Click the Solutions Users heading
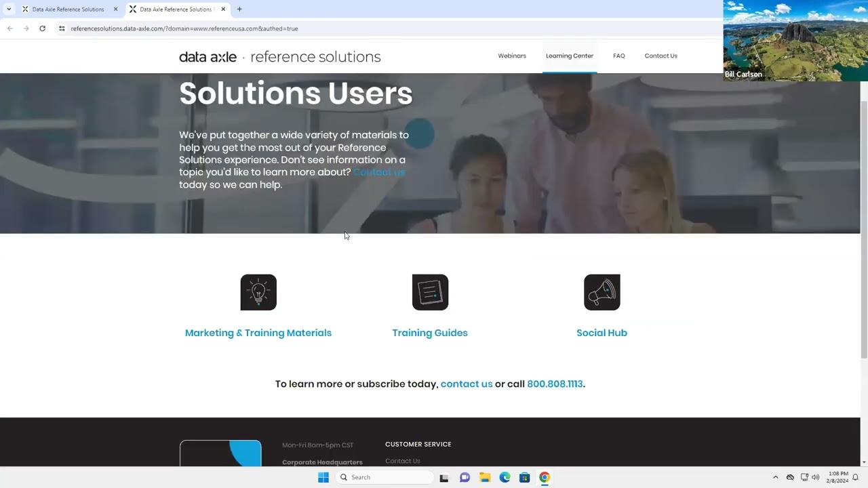This screenshot has width=868, height=488. (296, 94)
